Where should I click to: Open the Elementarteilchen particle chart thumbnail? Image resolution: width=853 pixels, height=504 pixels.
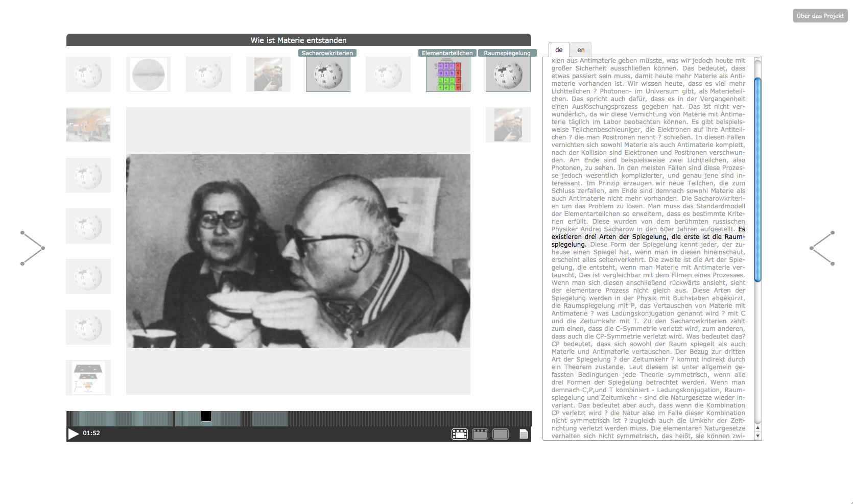point(448,75)
